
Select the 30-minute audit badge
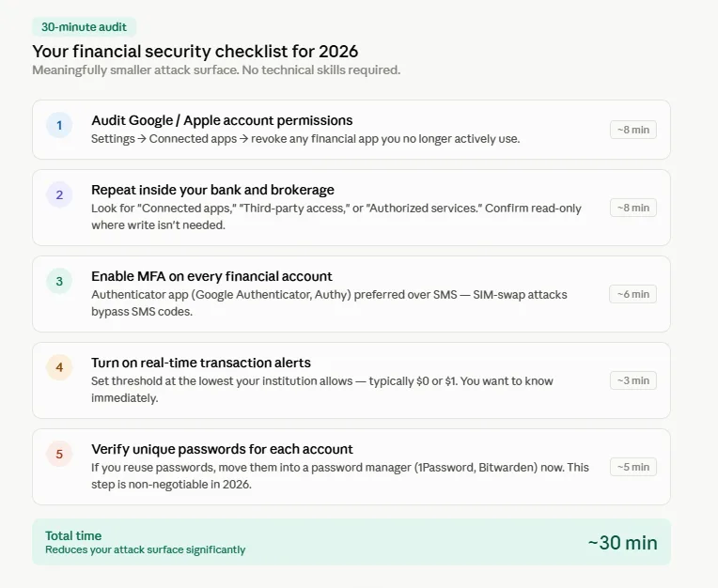pyautogui.click(x=85, y=27)
